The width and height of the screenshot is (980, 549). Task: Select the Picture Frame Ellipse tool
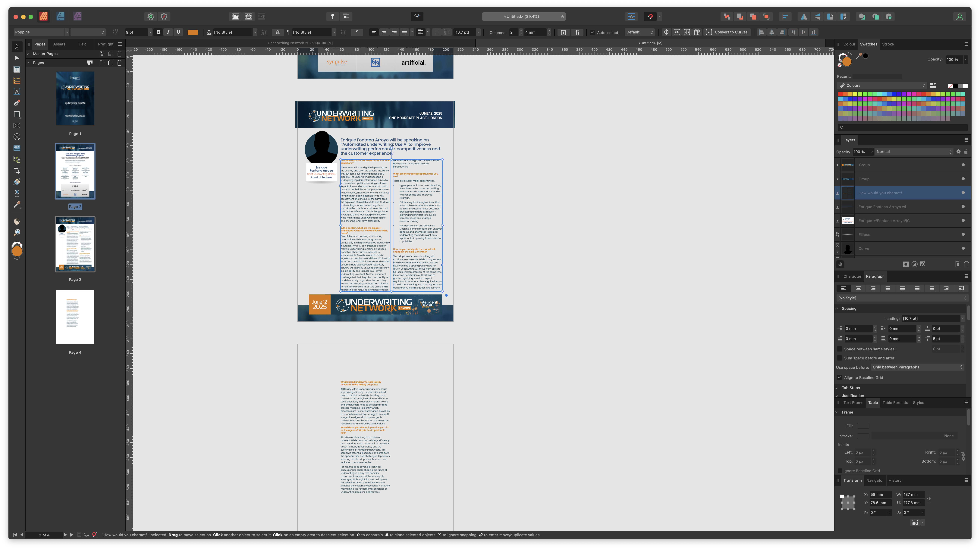click(17, 137)
